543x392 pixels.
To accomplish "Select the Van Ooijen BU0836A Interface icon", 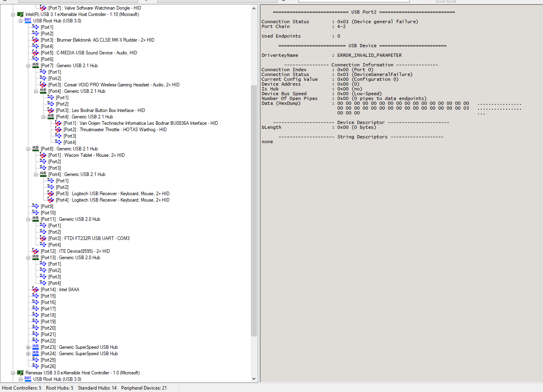I will pyautogui.click(x=58, y=123).
